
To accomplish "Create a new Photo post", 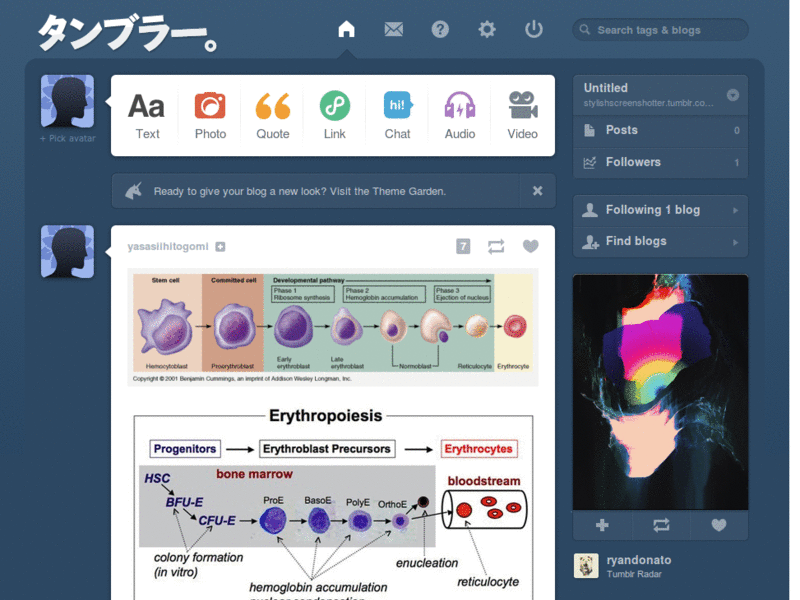I will (x=210, y=116).
